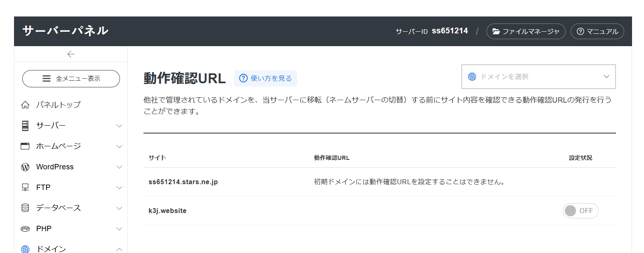Viewport: 644px width, 253px height.
Task: Click 初期ドメインには動作確認URLを設定することはできません message
Action: (x=410, y=182)
